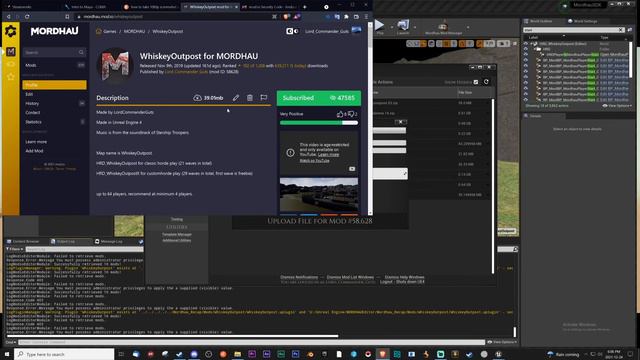Screen dimensions: 640x360
Task: Click Watch on YouTube link
Action: point(314,161)
